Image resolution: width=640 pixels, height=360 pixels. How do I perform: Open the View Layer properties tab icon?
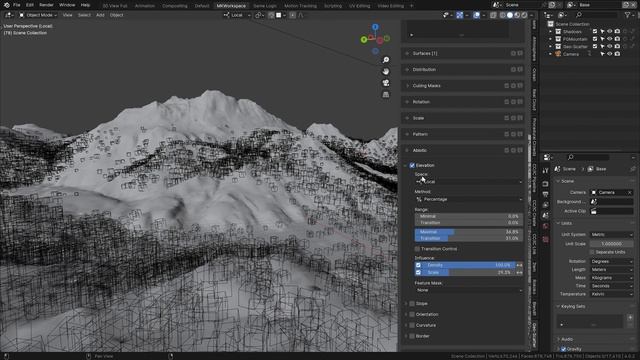(546, 205)
